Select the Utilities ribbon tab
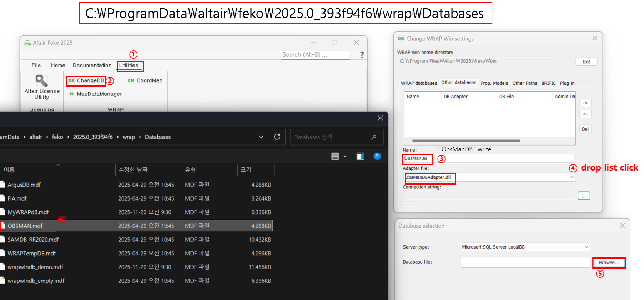 [x=129, y=65]
